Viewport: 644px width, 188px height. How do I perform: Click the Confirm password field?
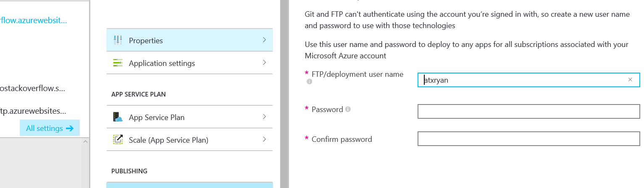[528, 139]
